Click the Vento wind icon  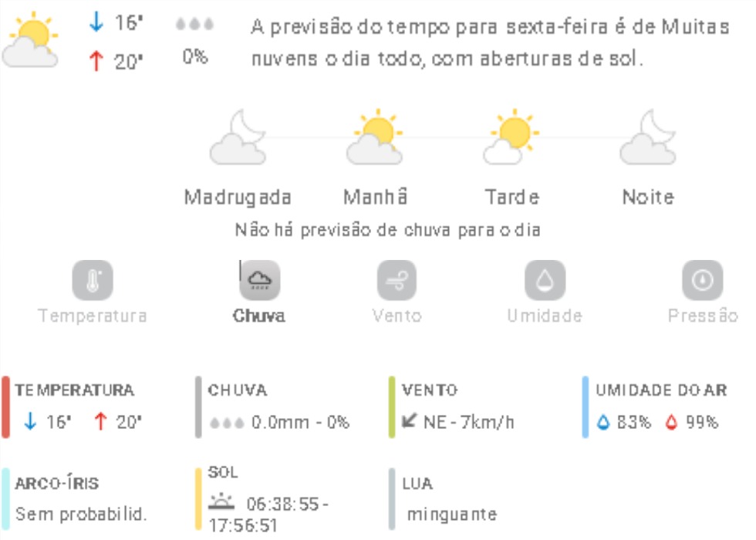pos(397,281)
